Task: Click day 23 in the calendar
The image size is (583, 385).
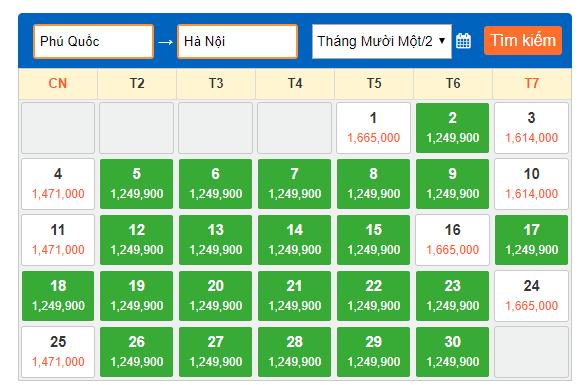Action: [452, 296]
